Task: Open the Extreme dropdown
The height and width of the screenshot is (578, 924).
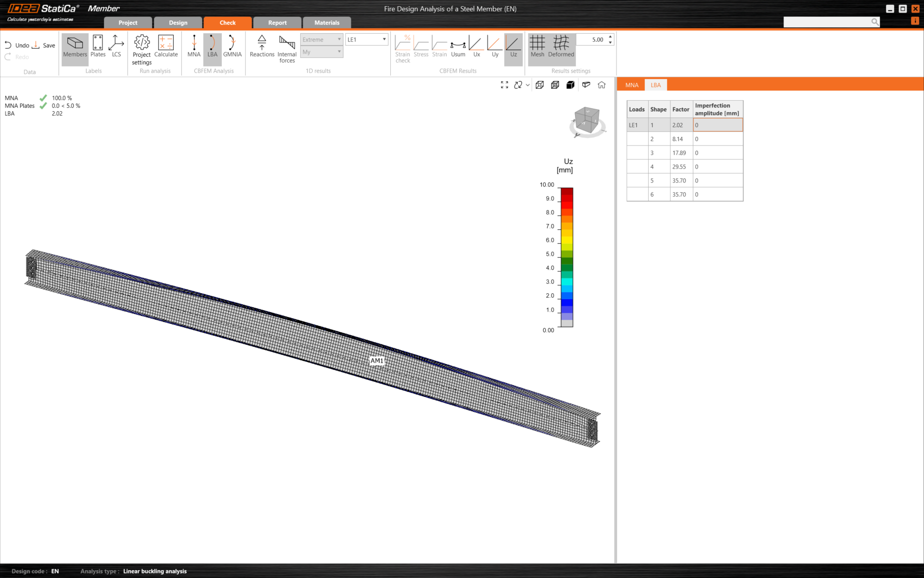Action: tap(321, 39)
